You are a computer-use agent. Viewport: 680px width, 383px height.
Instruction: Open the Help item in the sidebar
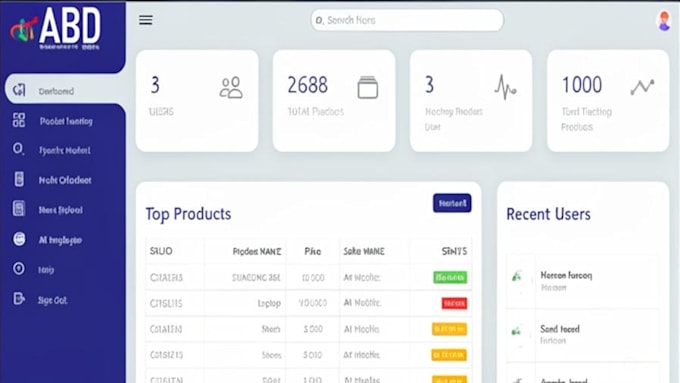click(46, 270)
